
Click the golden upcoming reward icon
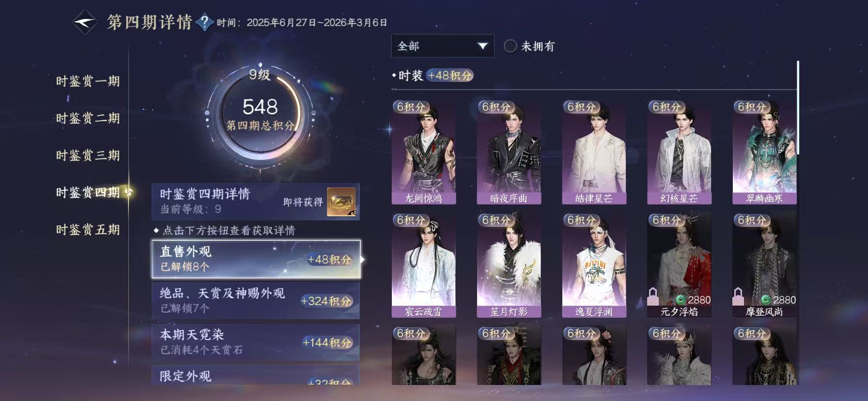pos(341,202)
